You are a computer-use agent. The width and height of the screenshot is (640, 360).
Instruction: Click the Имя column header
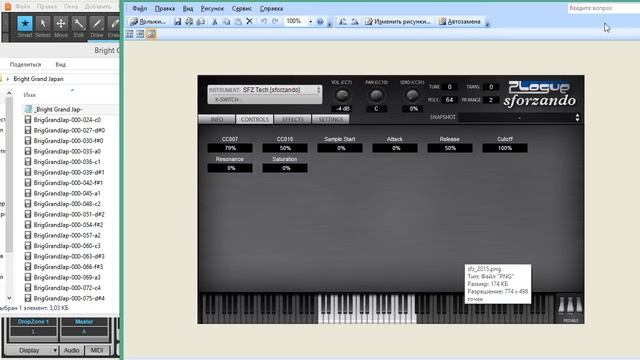[29, 95]
